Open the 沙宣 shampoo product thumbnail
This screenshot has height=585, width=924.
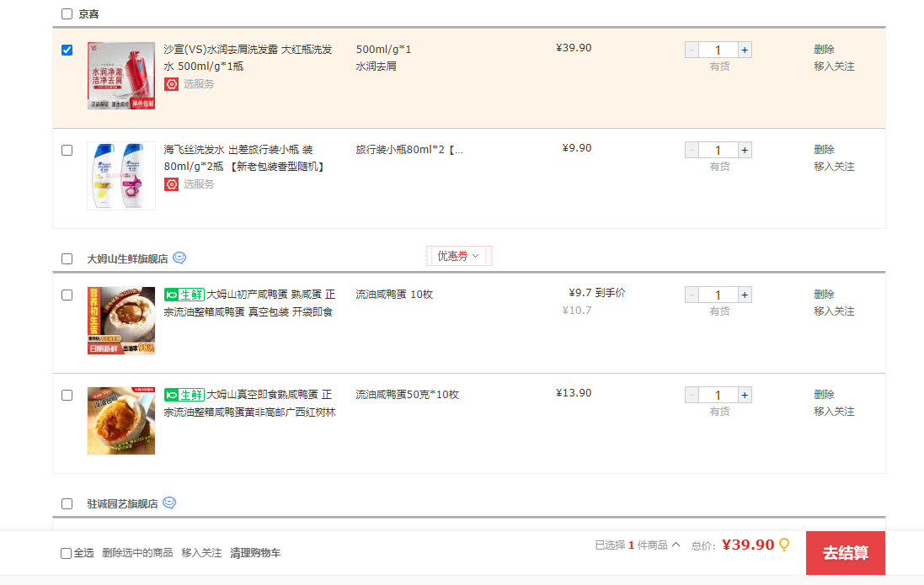121,76
